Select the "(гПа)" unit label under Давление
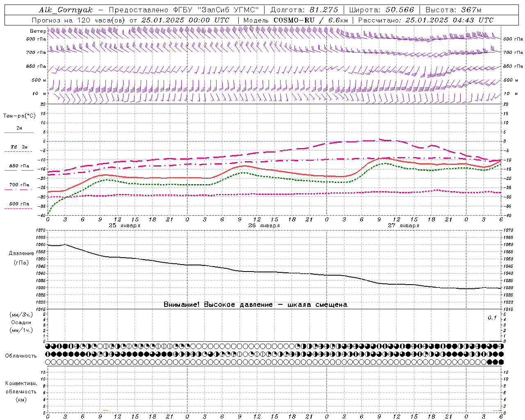The image size is (525, 420). coord(21,262)
